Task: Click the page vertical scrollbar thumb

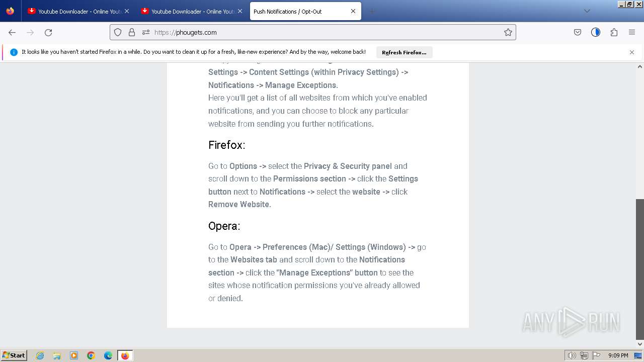Action: [640, 269]
